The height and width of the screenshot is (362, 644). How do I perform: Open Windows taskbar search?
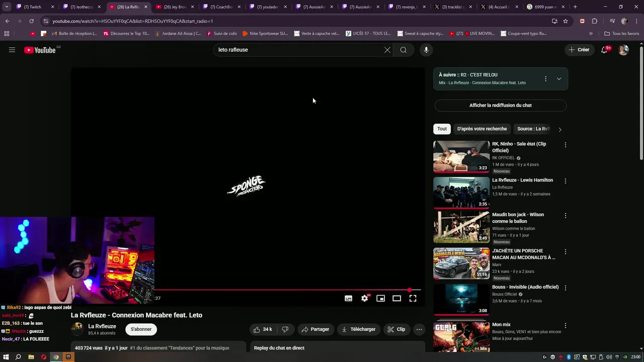coord(18,357)
